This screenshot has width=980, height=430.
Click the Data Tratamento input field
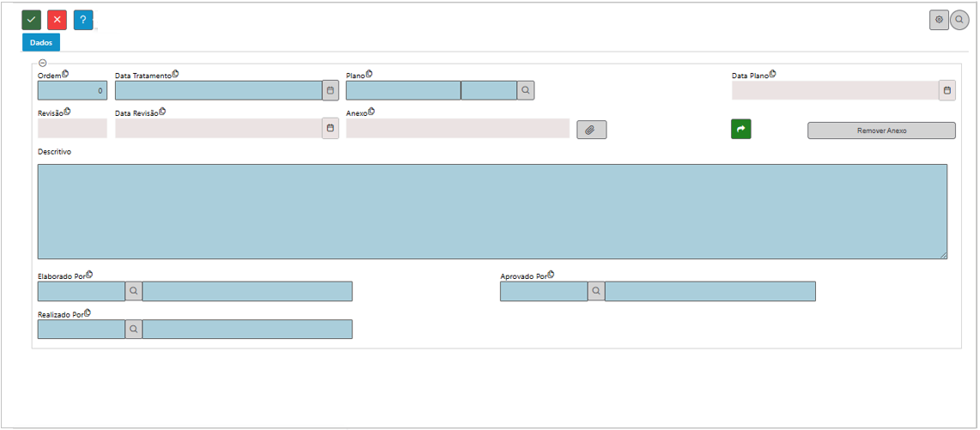point(218,90)
